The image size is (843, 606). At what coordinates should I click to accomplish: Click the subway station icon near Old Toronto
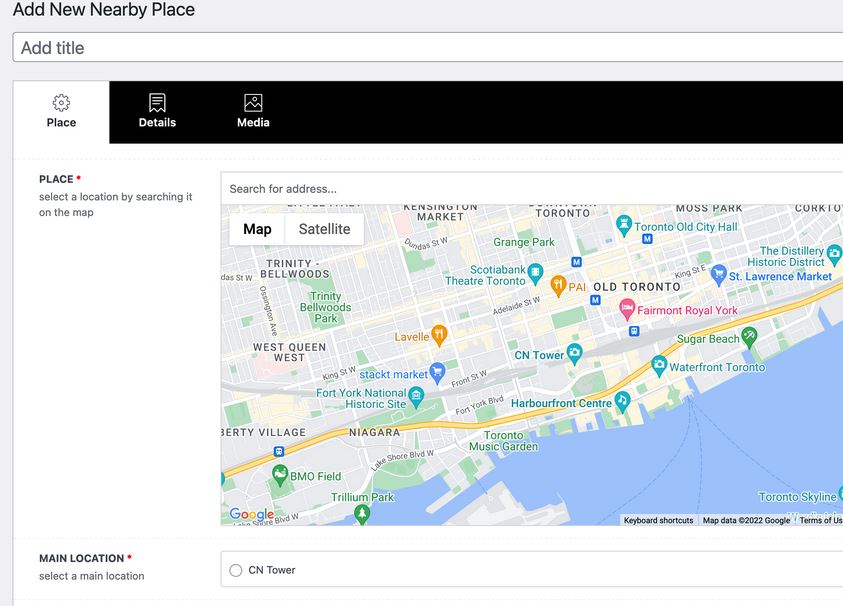595,300
